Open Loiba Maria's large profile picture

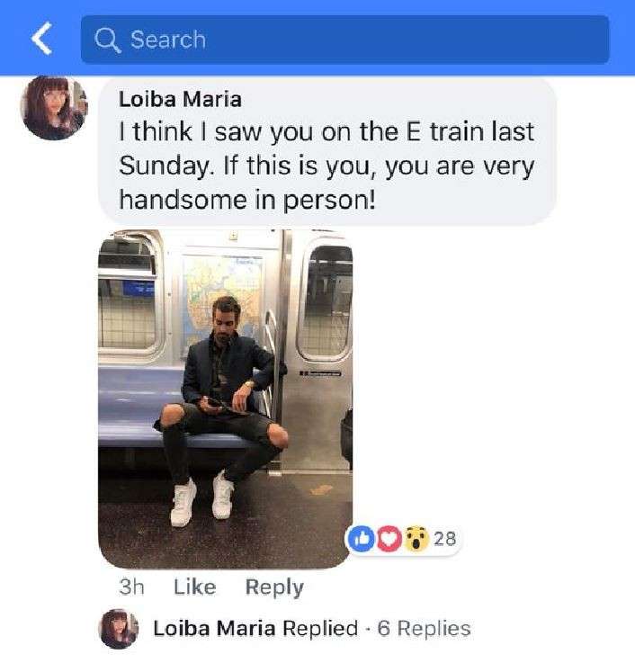(x=53, y=107)
